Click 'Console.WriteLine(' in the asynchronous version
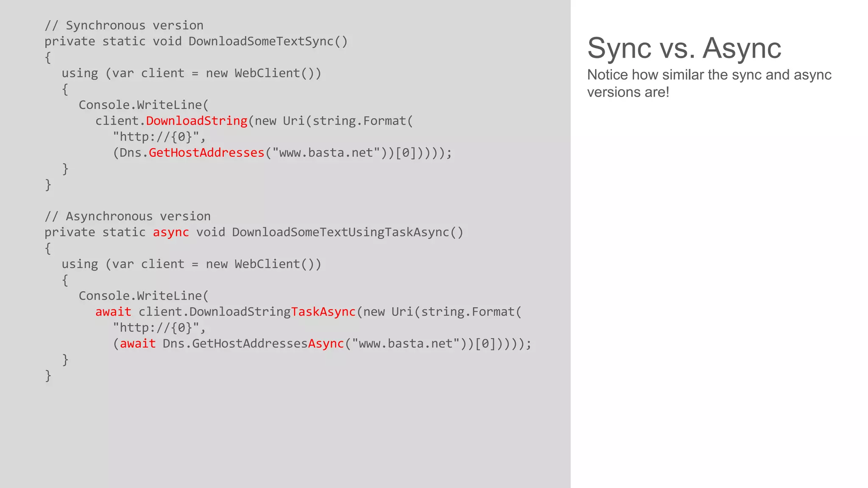868x488 pixels. point(144,296)
